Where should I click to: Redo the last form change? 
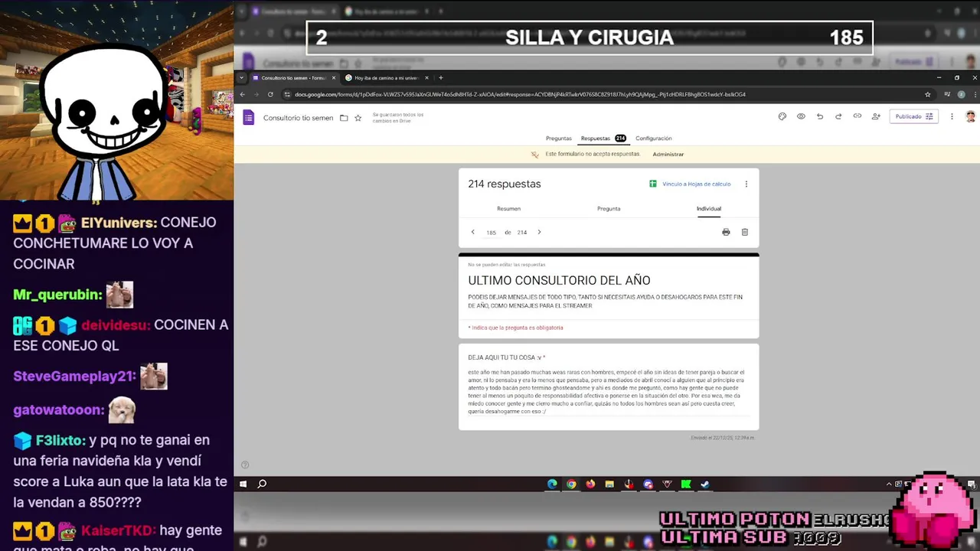838,116
